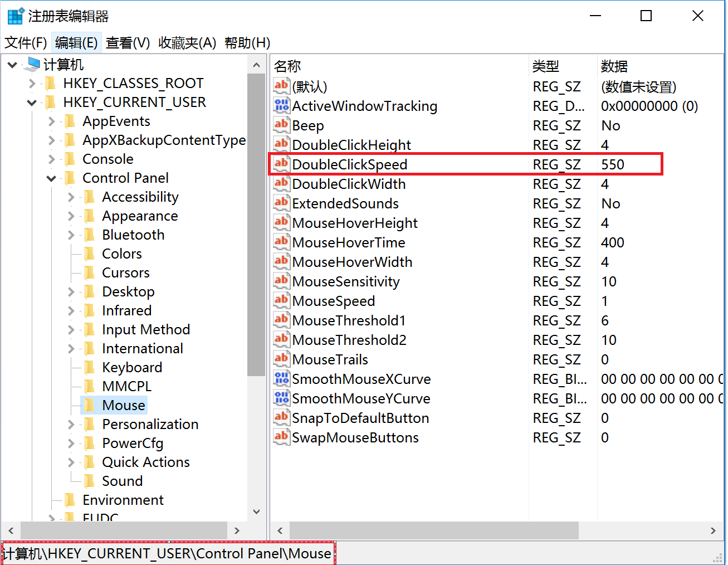The image size is (728, 565).
Task: Open the 收藏夹(A) menu
Action: (x=187, y=42)
